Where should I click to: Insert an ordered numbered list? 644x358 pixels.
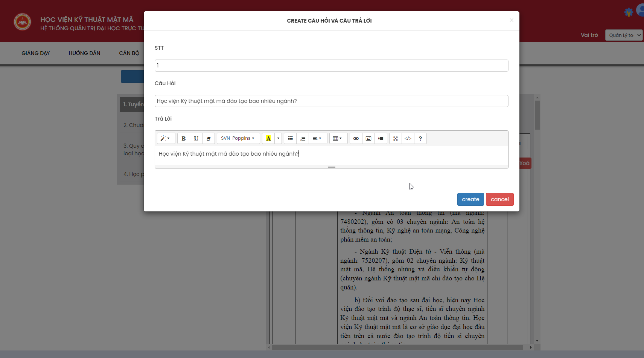point(303,138)
